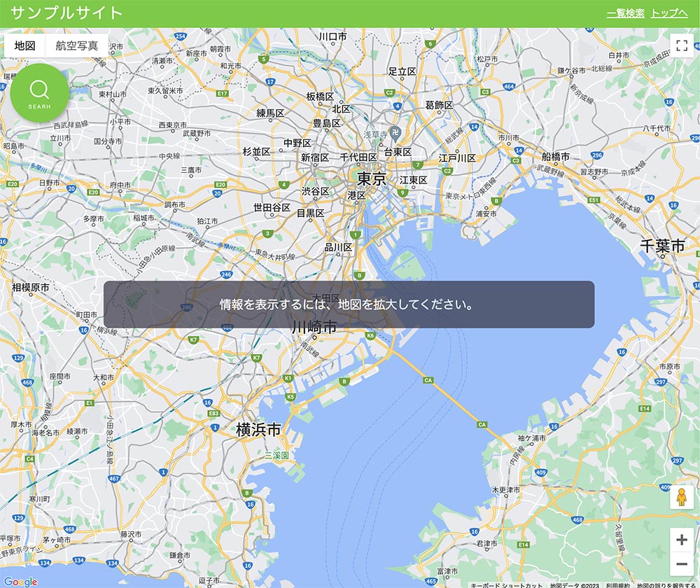700x588 pixels.
Task: Click the 世田谷区 ward label
Action: pos(272,207)
